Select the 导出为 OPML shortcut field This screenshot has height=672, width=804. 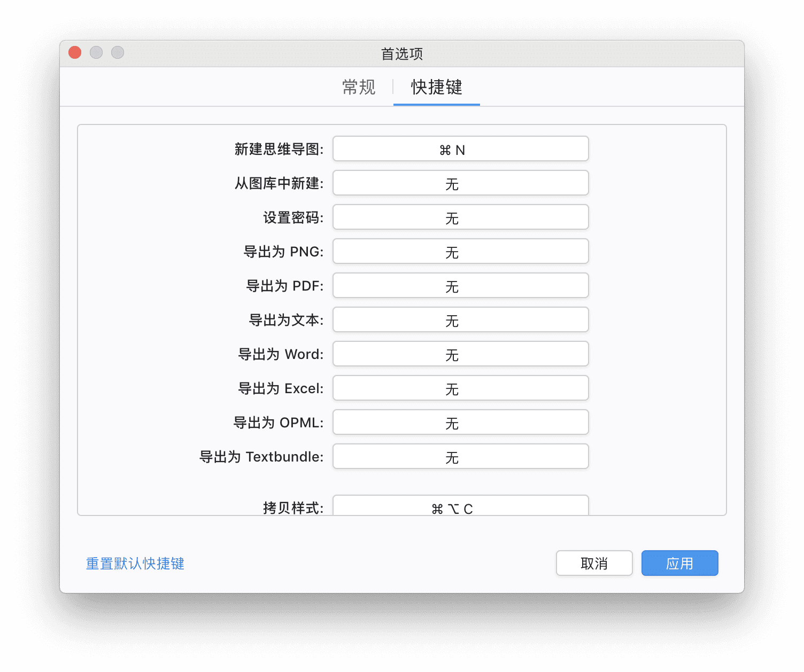(x=460, y=422)
